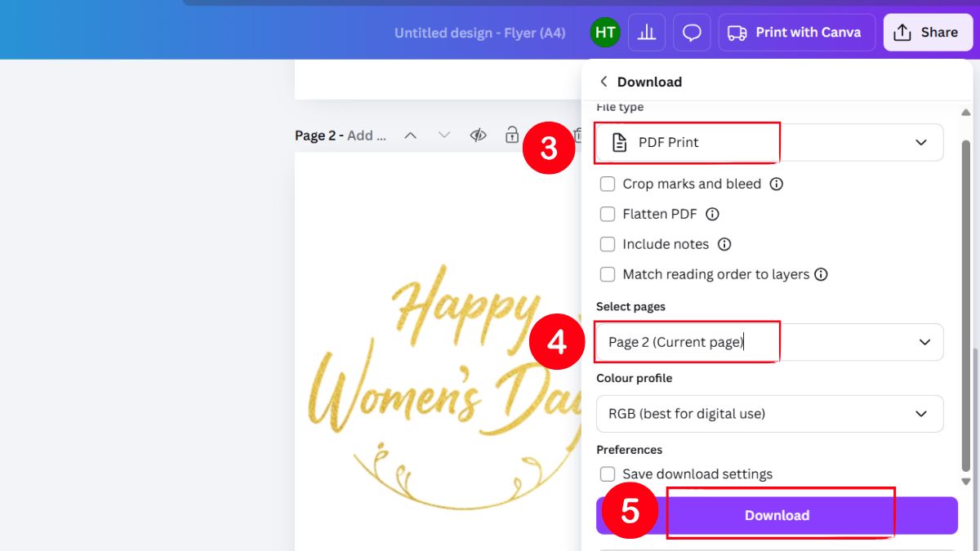Click the info icon beside Crop marks and bleed
The image size is (980, 551).
777,184
